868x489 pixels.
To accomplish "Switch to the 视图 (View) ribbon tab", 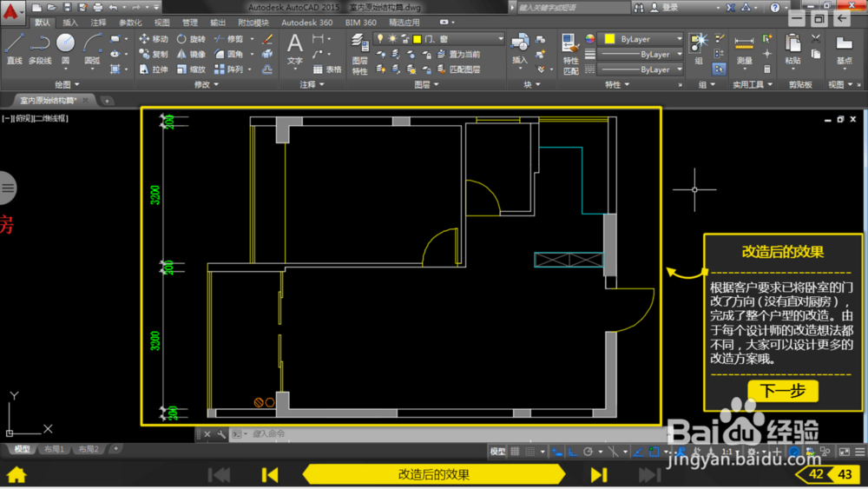I will coord(161,23).
